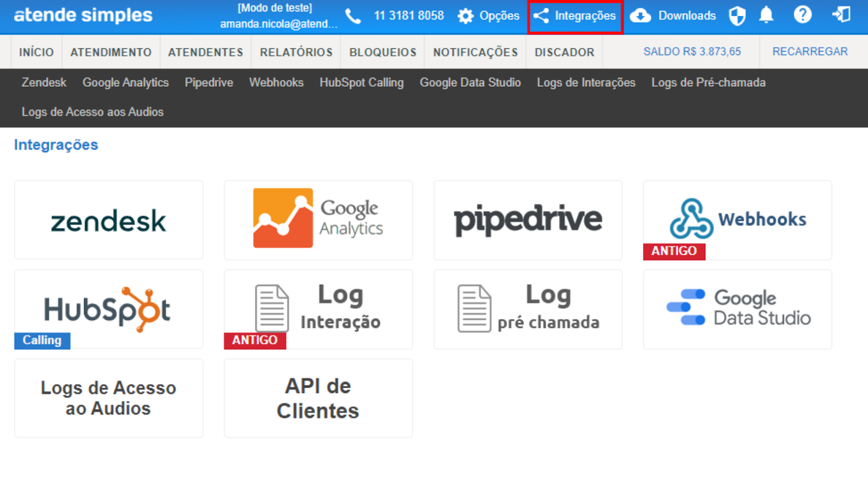
Task: Open the Opções gear icon
Action: pos(465,16)
